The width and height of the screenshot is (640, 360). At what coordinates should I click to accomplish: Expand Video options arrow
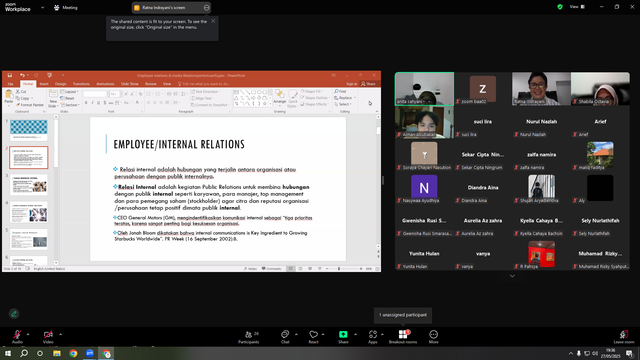tap(60, 334)
